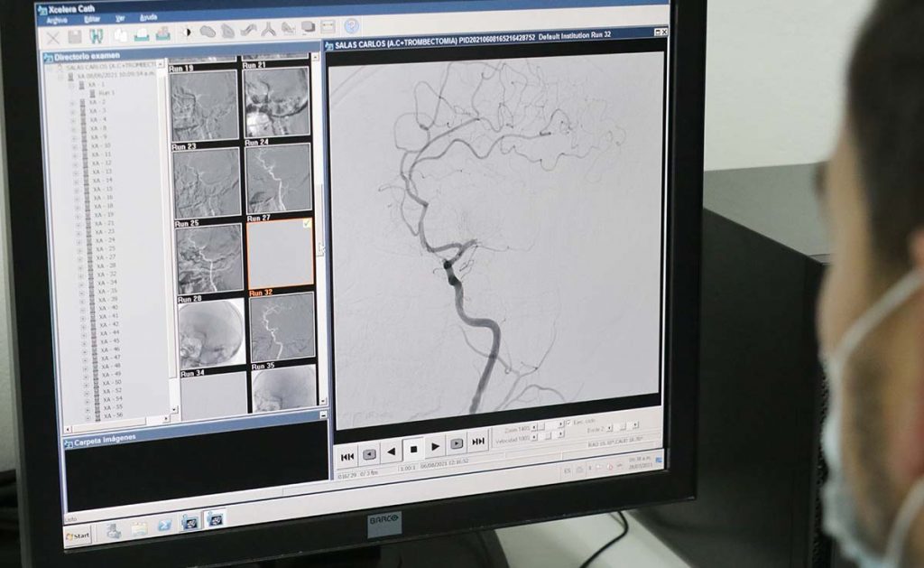Open the Run 34 thumbnail
The image size is (924, 568).
pos(214,396)
